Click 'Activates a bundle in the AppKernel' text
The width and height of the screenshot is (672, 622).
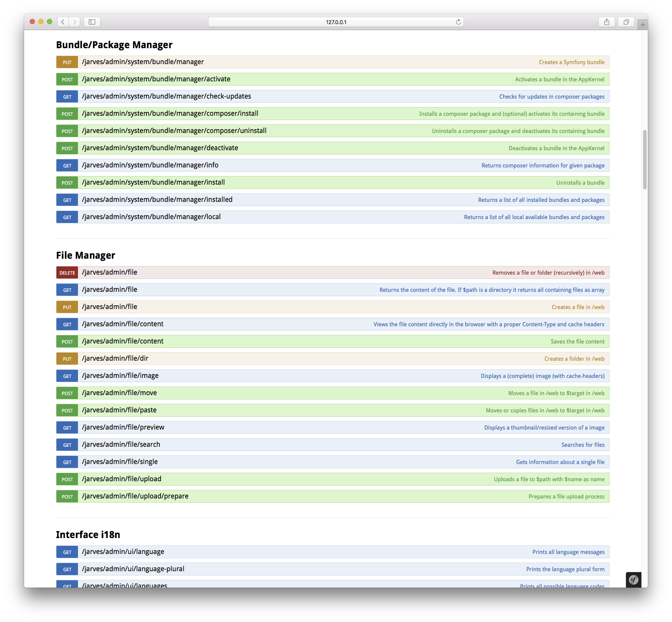pyautogui.click(x=560, y=80)
